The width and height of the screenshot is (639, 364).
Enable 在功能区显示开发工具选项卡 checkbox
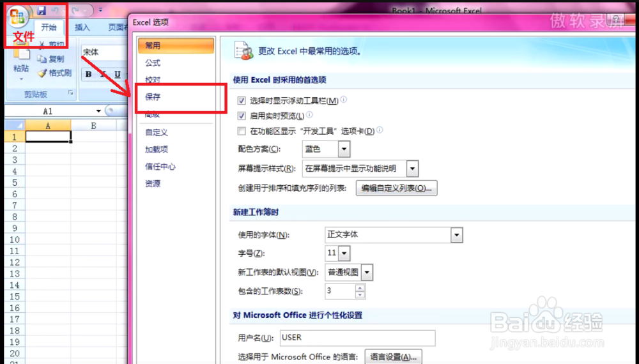242,131
